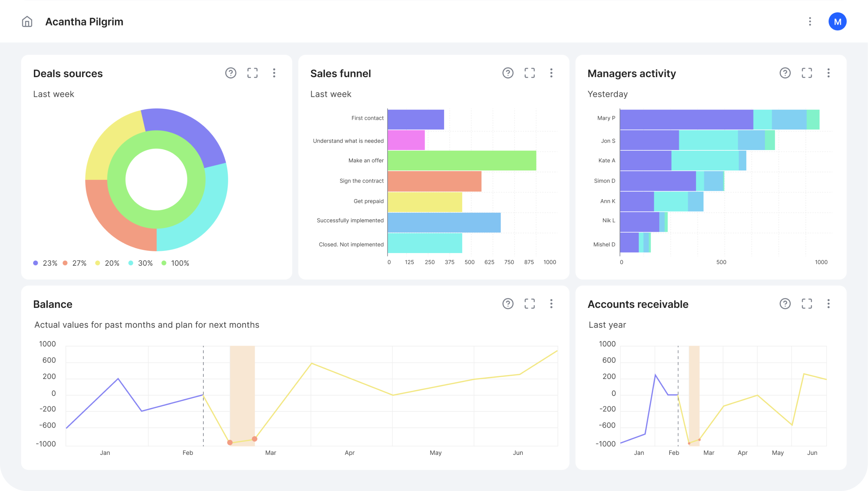Expand Accounts receivable to fullscreen
This screenshot has width=868, height=491.
pos(807,304)
